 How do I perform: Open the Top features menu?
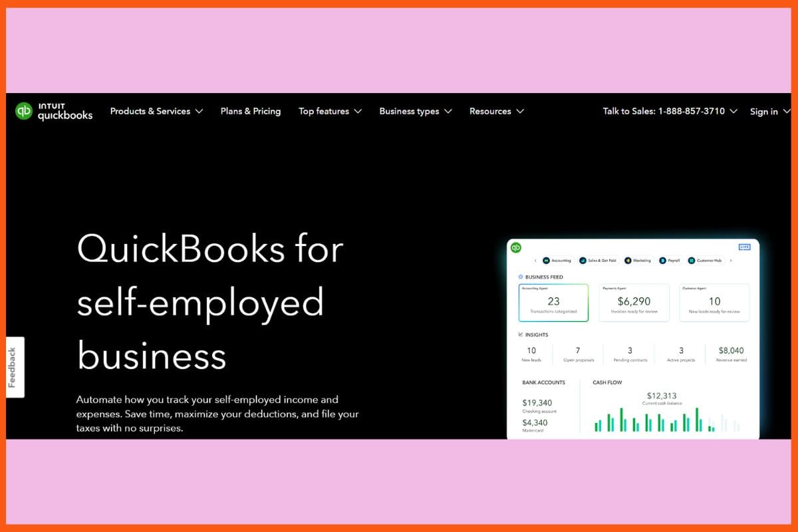[330, 111]
